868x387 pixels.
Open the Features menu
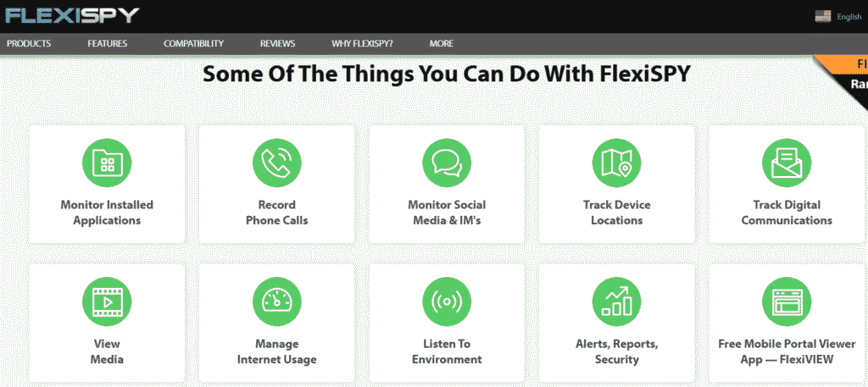pyautogui.click(x=107, y=44)
